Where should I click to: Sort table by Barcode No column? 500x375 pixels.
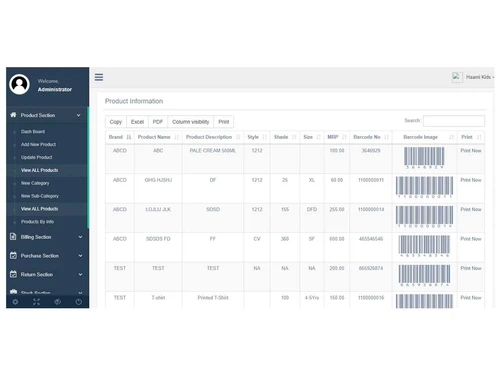(x=371, y=137)
